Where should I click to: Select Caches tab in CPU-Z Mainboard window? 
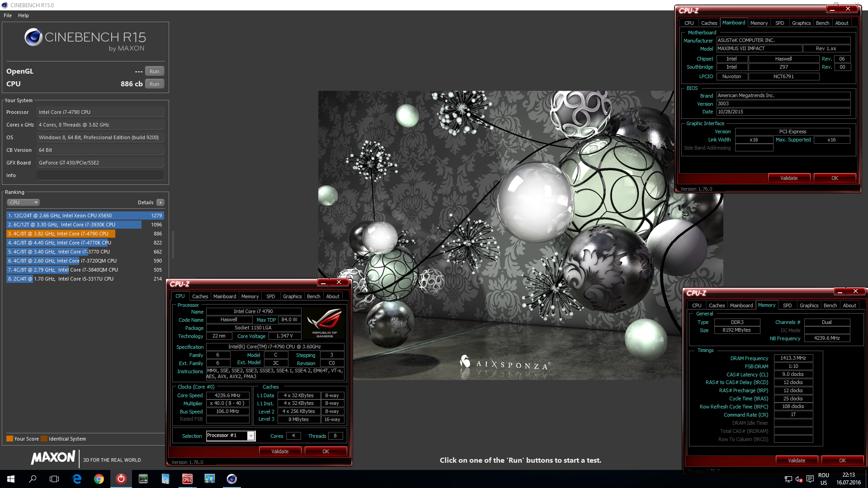click(x=709, y=23)
